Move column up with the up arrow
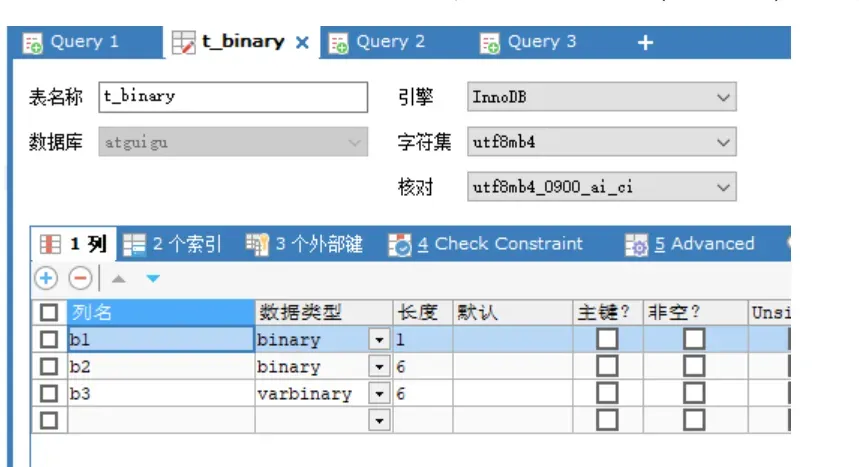Image resolution: width=859 pixels, height=467 pixels. pos(119,278)
